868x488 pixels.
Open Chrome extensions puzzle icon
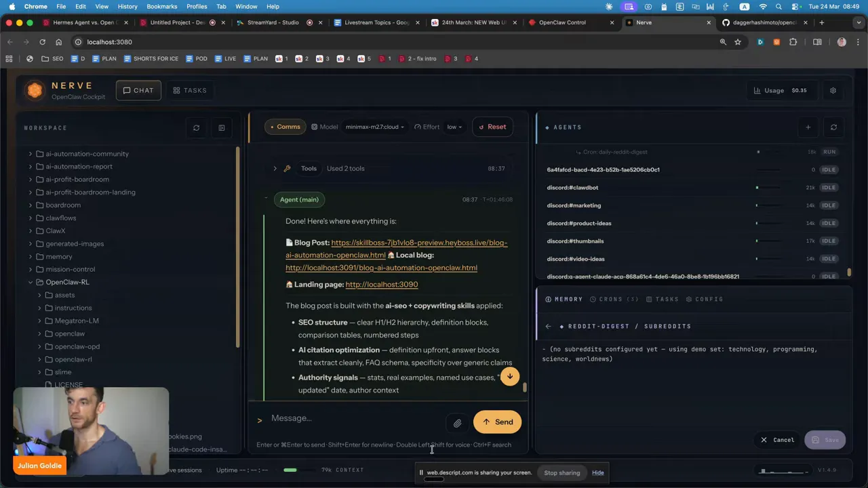point(793,42)
